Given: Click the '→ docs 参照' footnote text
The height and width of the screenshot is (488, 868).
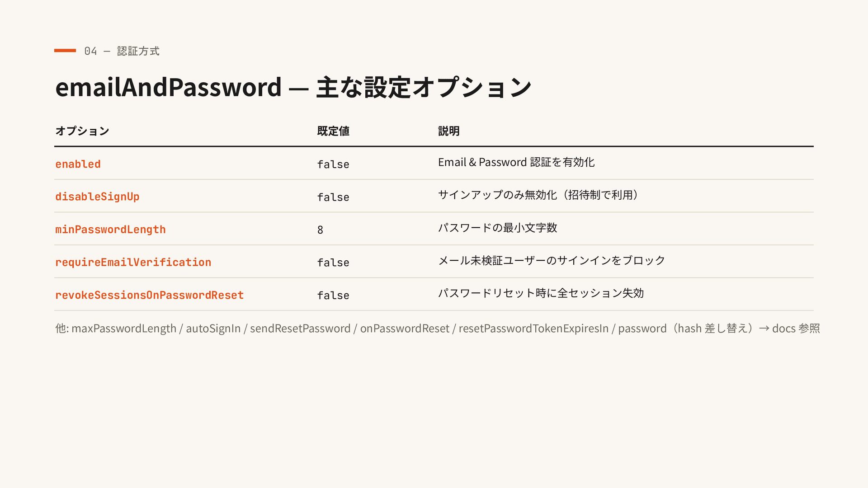Looking at the screenshot, I should [789, 328].
